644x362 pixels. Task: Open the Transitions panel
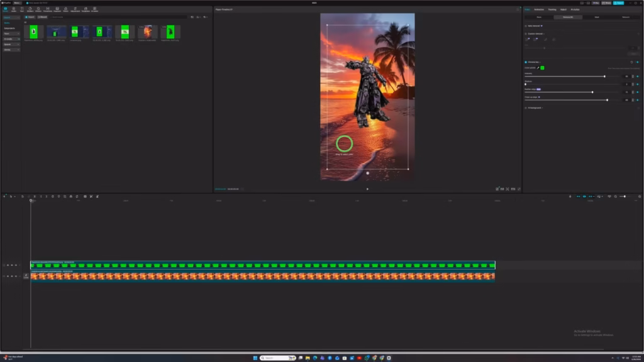point(48,9)
